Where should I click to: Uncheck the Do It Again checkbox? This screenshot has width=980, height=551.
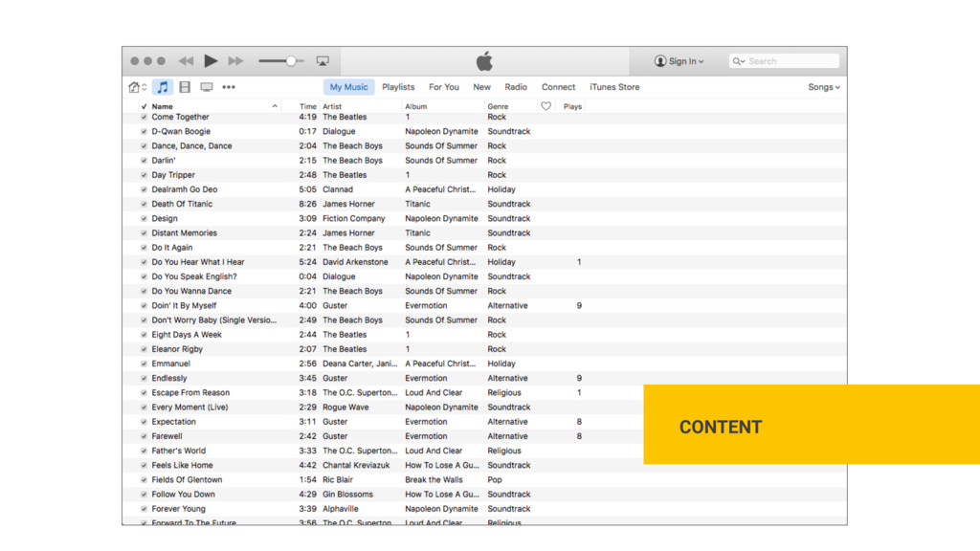[144, 248]
